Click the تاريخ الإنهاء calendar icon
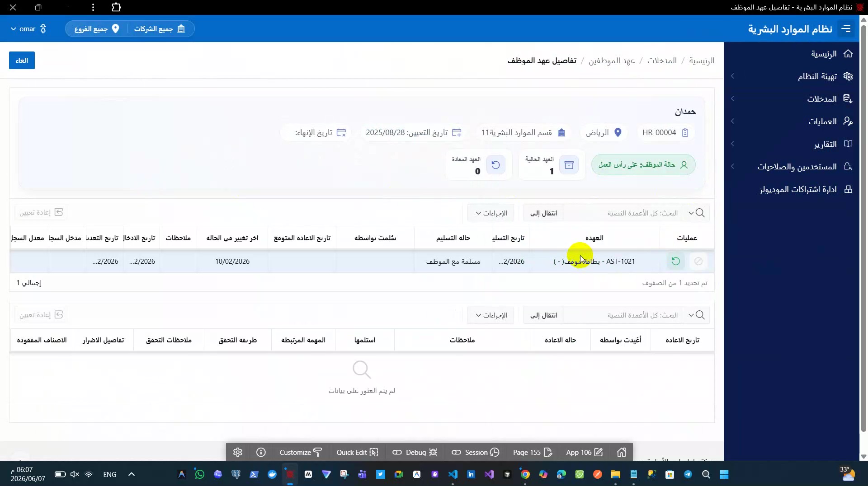Screen dimensions: 868x486 [341, 132]
